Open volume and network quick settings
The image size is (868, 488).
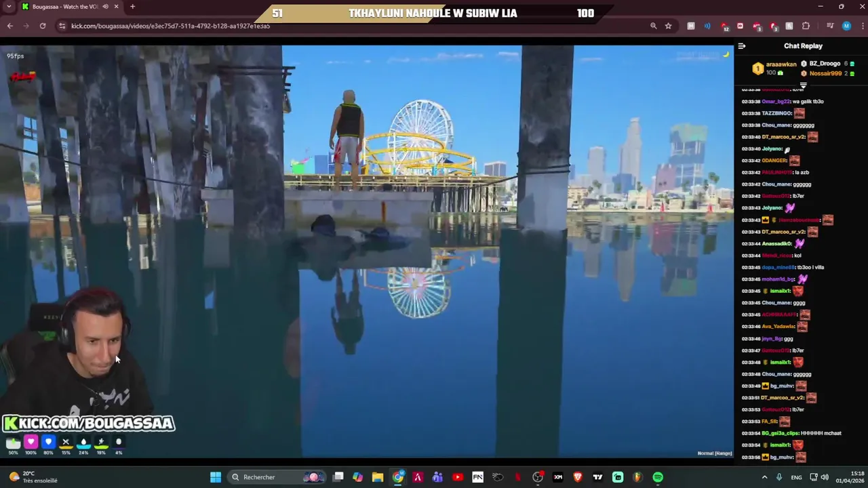click(x=820, y=477)
